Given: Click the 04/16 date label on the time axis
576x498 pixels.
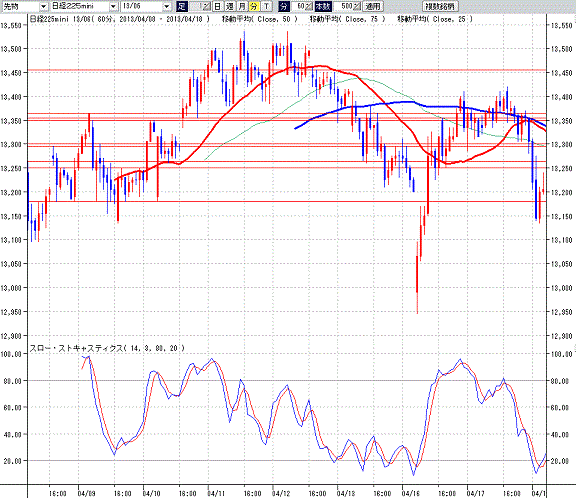Looking at the screenshot, I should click(411, 493).
